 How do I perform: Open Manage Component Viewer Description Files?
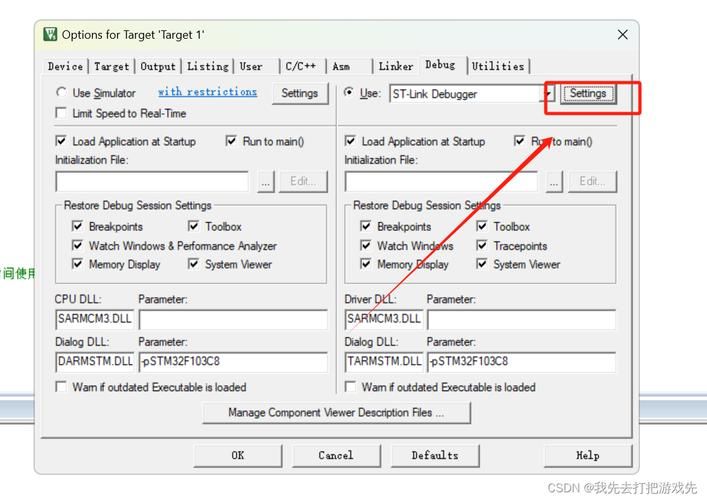336,412
